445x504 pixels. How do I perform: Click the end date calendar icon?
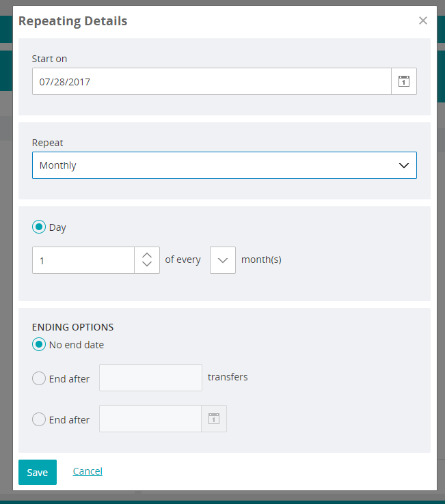click(x=213, y=419)
